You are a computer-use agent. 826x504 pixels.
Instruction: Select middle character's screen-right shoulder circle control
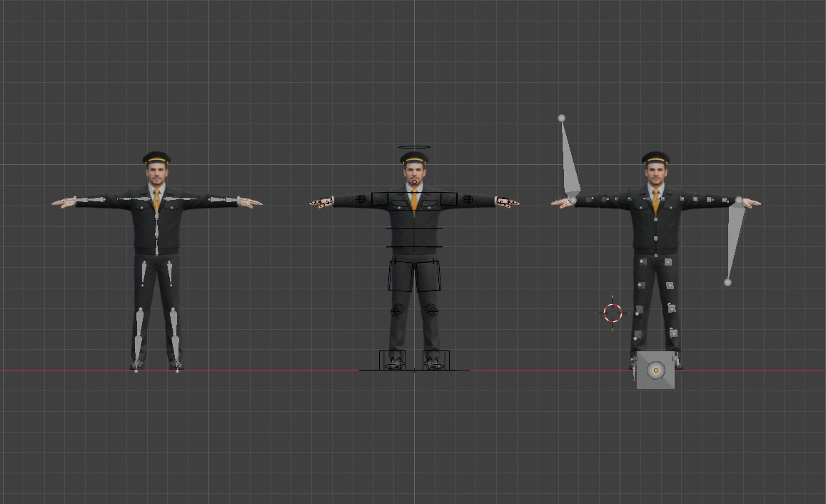468,200
